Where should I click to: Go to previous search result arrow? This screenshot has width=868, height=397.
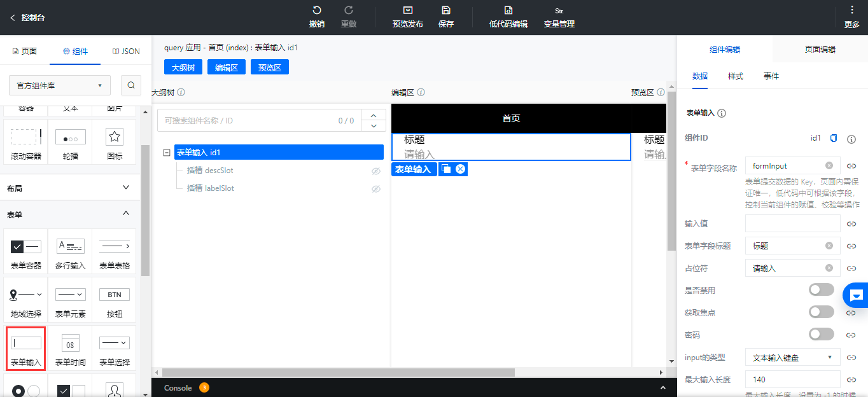[374, 115]
